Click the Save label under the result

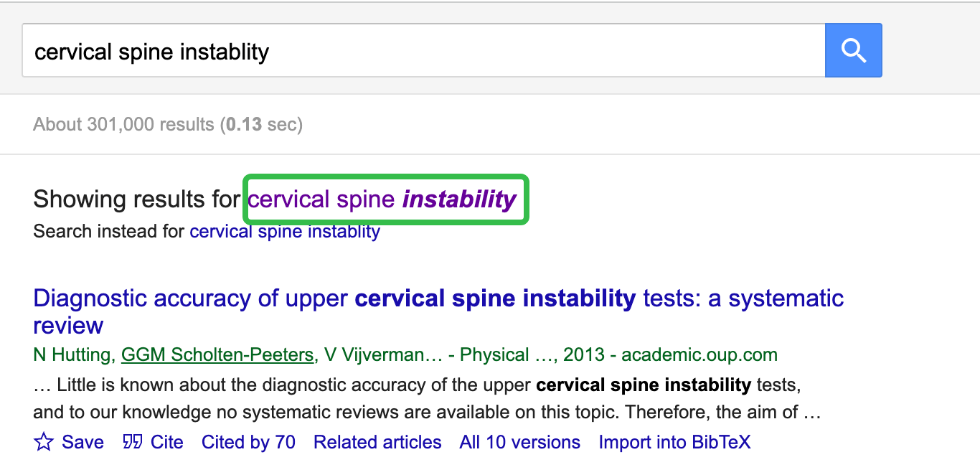click(x=83, y=442)
